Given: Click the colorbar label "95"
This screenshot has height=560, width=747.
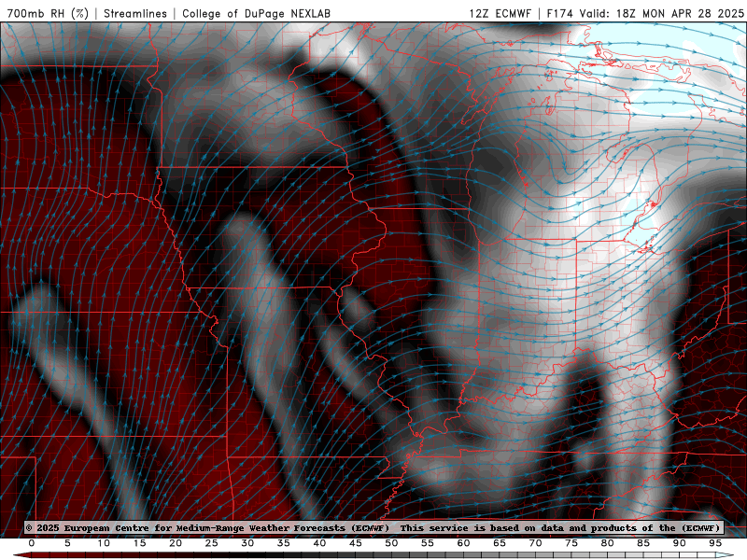Looking at the screenshot, I should (715, 543).
